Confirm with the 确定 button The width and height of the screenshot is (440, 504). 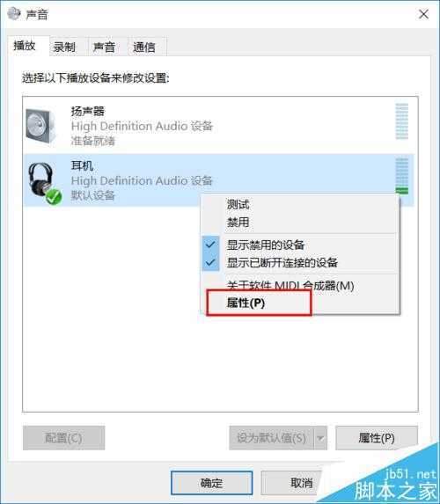tap(211, 483)
